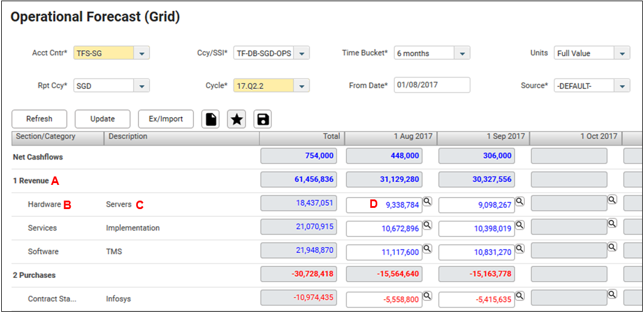The image size is (644, 313).
Task: Open the Units Full Value dropdown
Action: [622, 53]
